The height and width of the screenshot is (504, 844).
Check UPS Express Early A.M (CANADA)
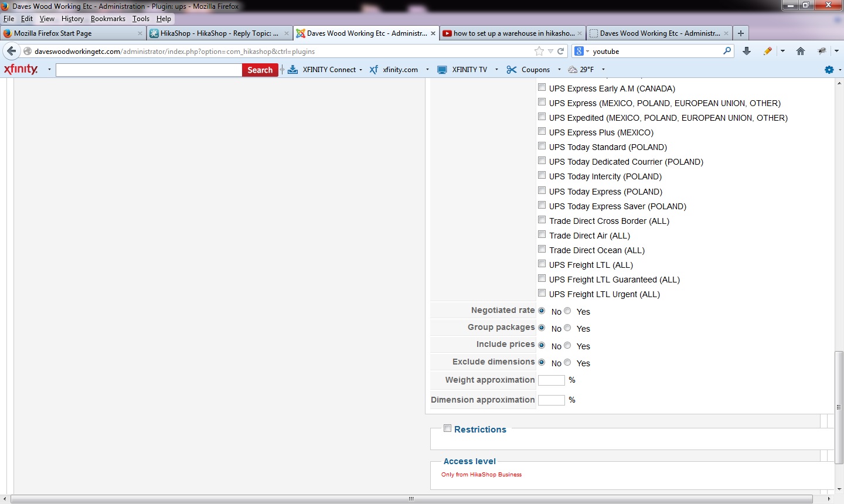542,87
